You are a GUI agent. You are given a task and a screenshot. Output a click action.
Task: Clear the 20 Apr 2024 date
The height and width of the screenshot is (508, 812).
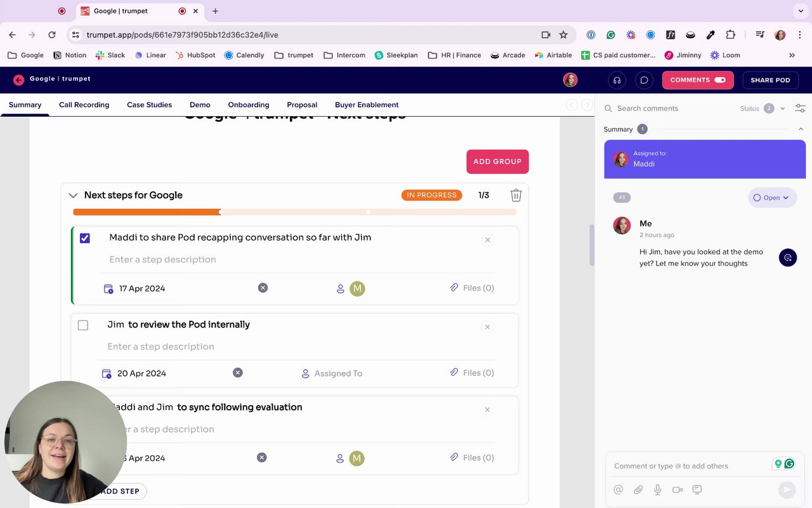point(237,373)
